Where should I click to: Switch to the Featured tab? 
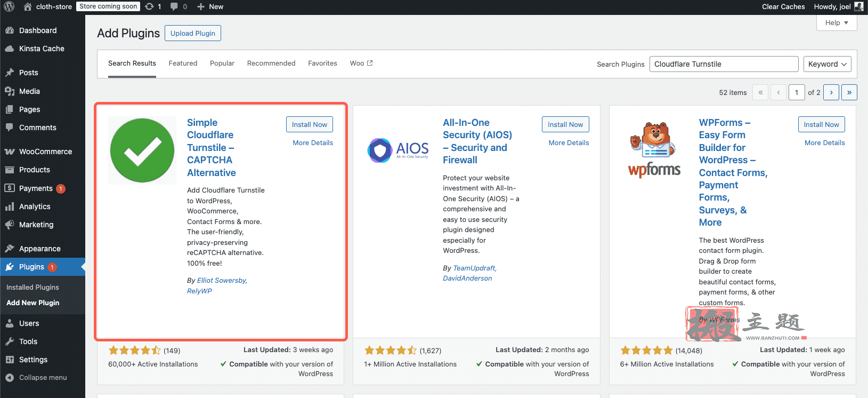pyautogui.click(x=183, y=63)
